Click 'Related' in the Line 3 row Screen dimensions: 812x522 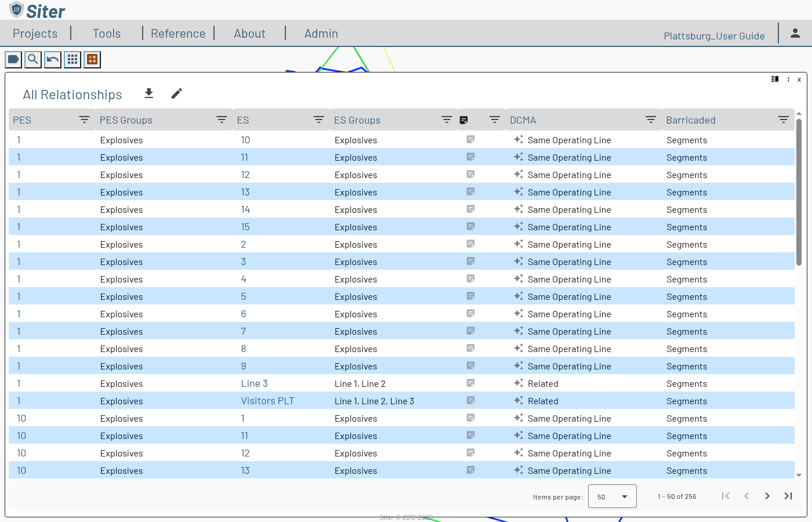point(543,383)
